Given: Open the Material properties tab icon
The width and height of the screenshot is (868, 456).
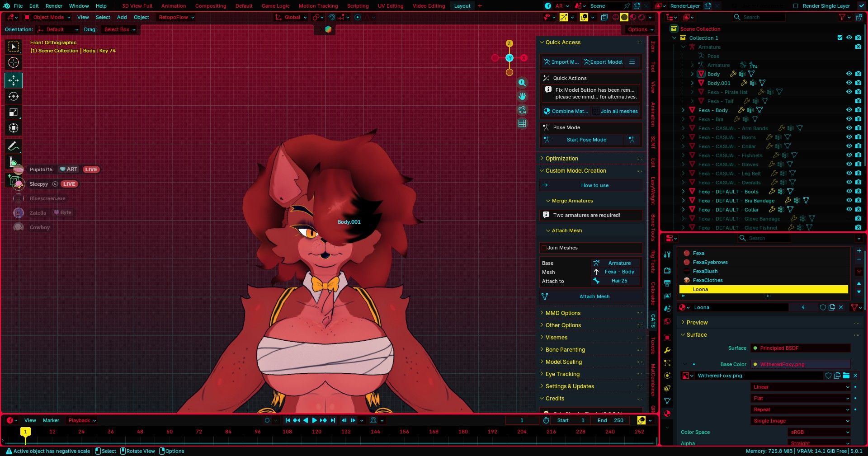Looking at the screenshot, I should click(667, 413).
